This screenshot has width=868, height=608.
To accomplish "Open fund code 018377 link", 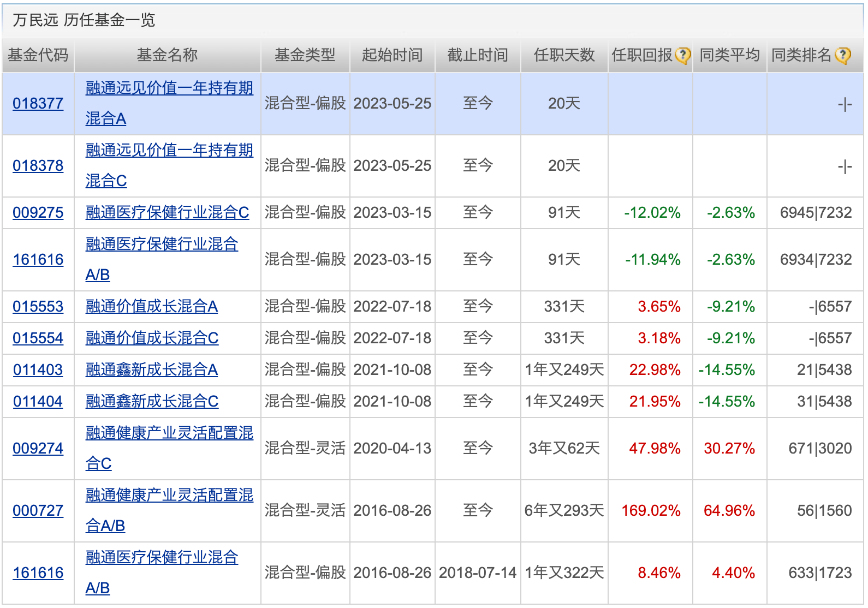I will (x=38, y=103).
